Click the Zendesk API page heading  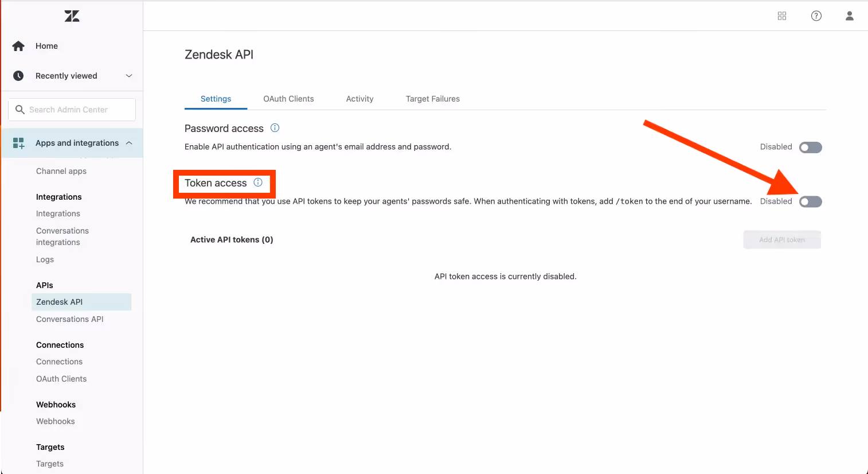219,55
